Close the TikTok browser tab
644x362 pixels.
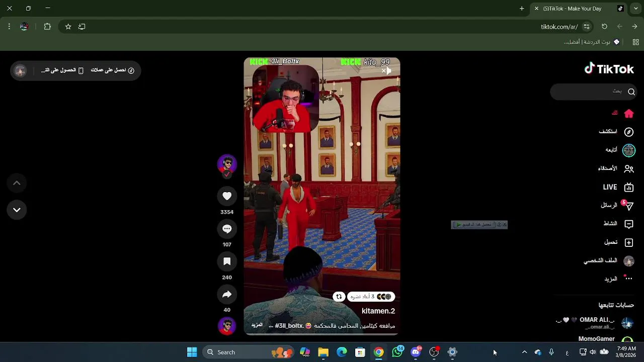click(536, 9)
